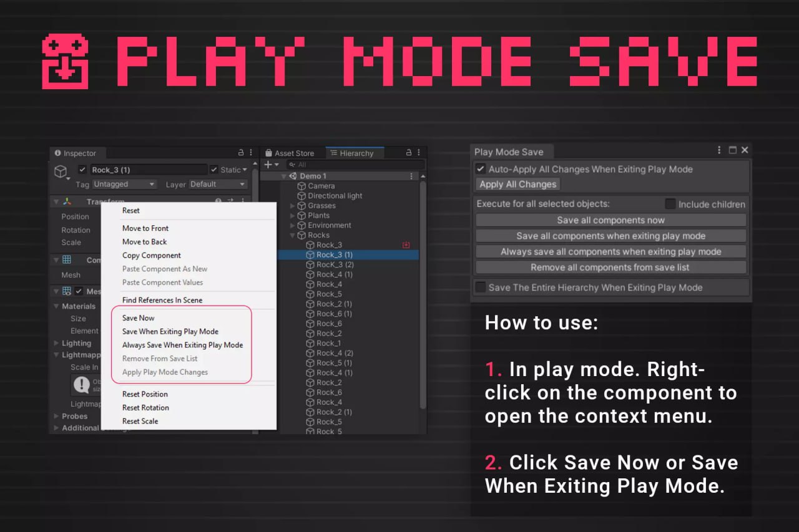Screen dimensions: 799x532
Task: Enable the Include children checkbox
Action: point(671,204)
